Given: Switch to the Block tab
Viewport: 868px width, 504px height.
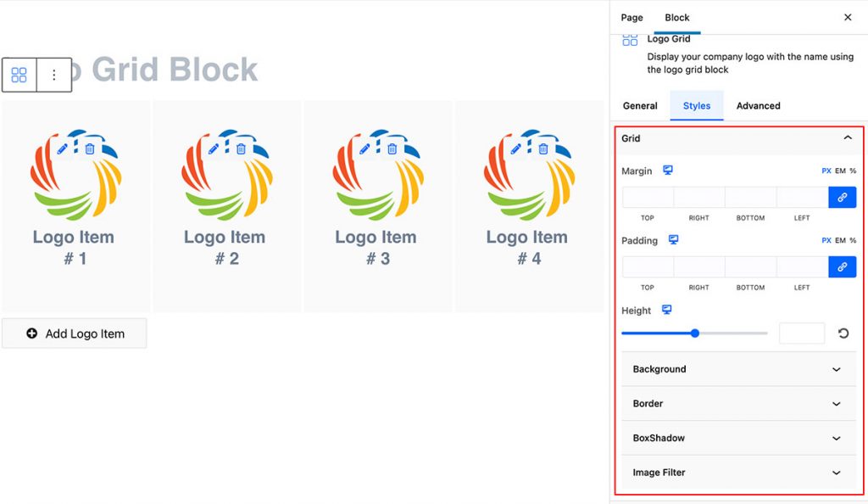Looking at the screenshot, I should [x=677, y=18].
